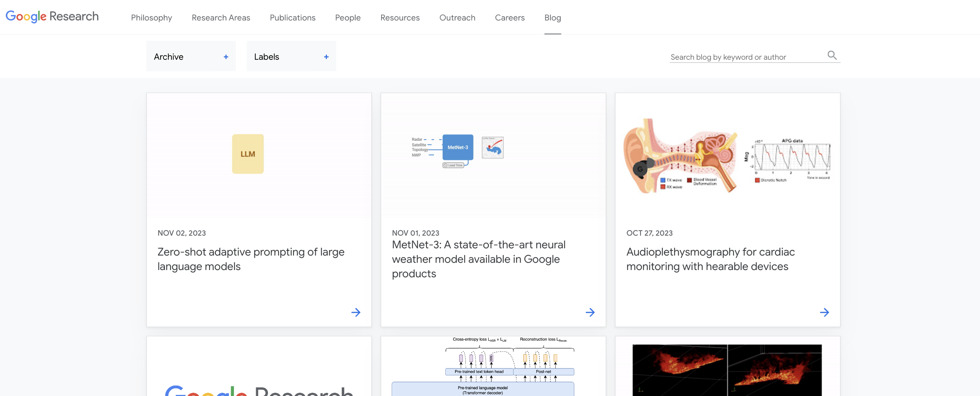Viewport: 980px width, 396px height.
Task: Open Research Areas in navigation
Action: pyautogui.click(x=221, y=17)
